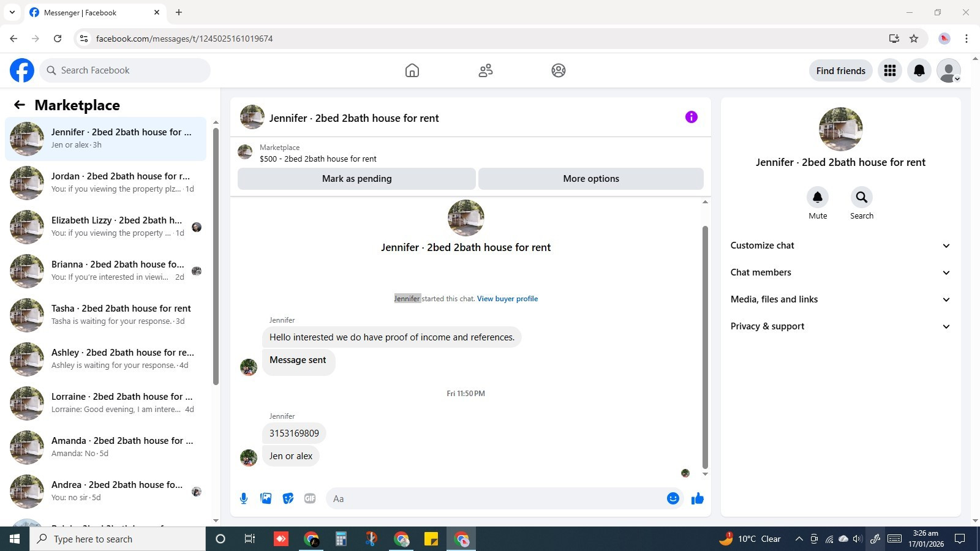Open the Jordan 2bed 2bath conversation
980x551 pixels.
click(105, 182)
